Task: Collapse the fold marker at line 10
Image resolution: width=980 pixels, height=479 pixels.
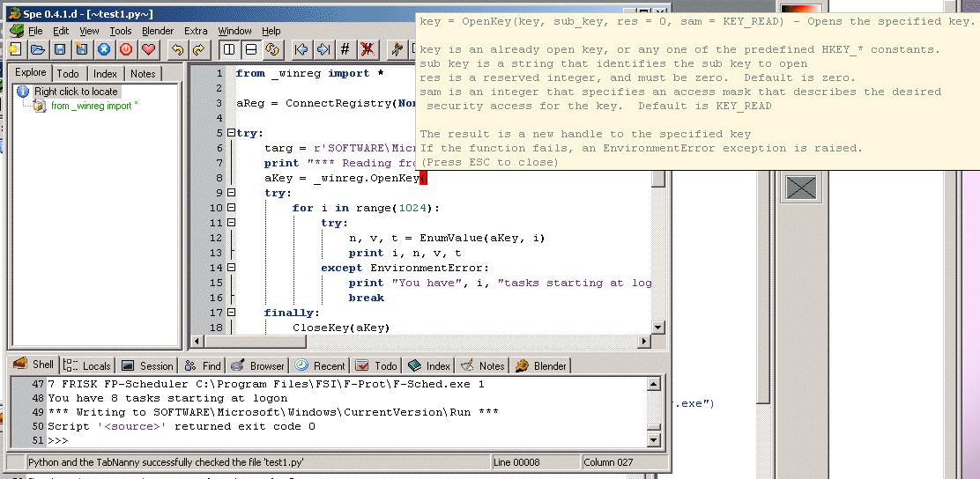Action: [231, 207]
